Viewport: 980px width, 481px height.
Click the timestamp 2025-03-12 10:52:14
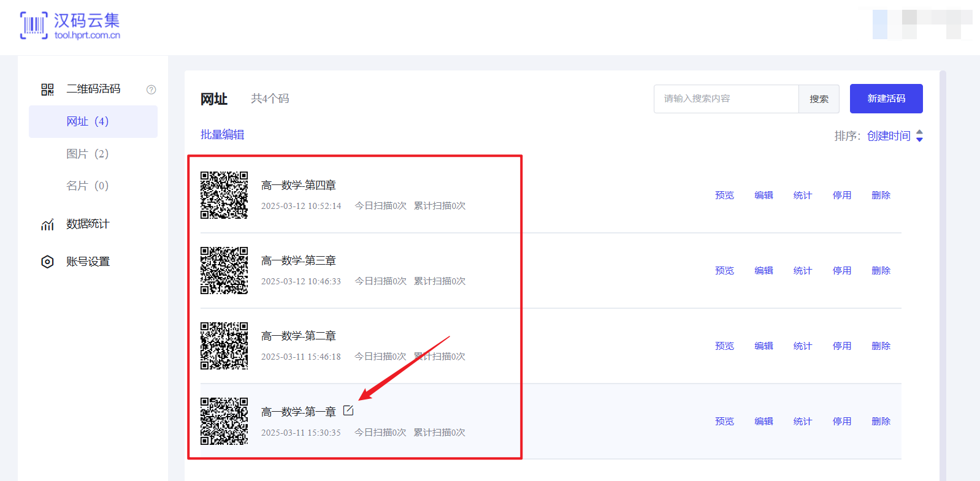tap(301, 206)
